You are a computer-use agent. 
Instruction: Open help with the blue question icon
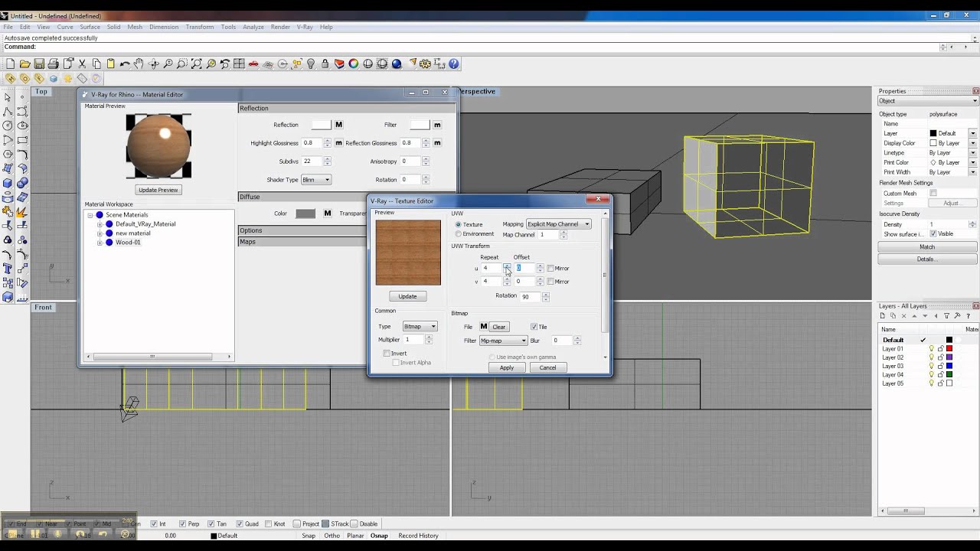click(x=453, y=64)
